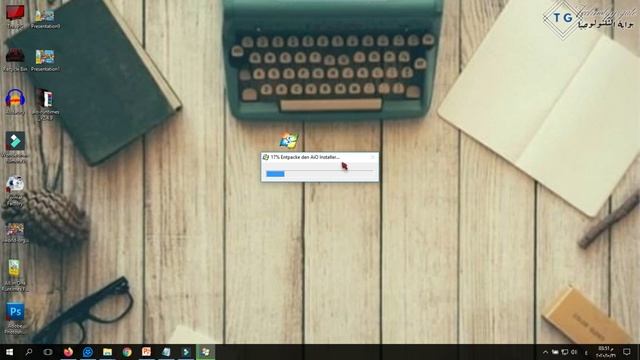Open the second Presentation1 file beside Recycle Bin
The height and width of the screenshot is (360, 640).
[x=45, y=60]
